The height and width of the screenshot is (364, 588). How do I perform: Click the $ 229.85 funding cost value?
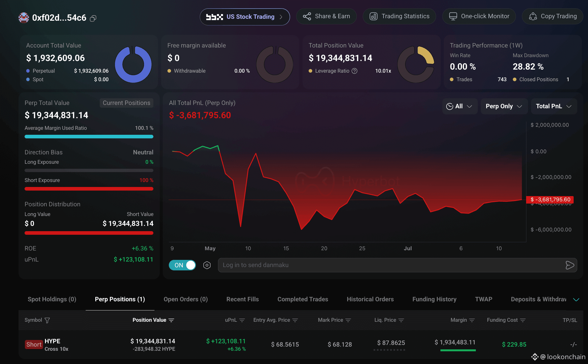click(x=514, y=345)
